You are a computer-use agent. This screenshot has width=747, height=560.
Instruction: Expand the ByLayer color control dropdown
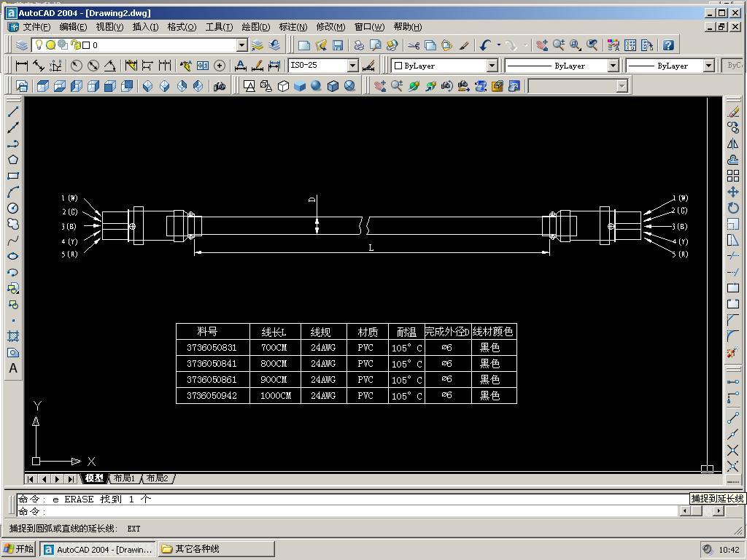coord(492,65)
